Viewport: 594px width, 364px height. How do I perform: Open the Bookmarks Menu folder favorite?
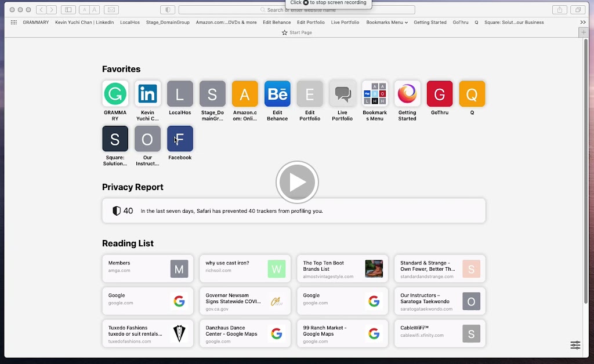point(375,93)
